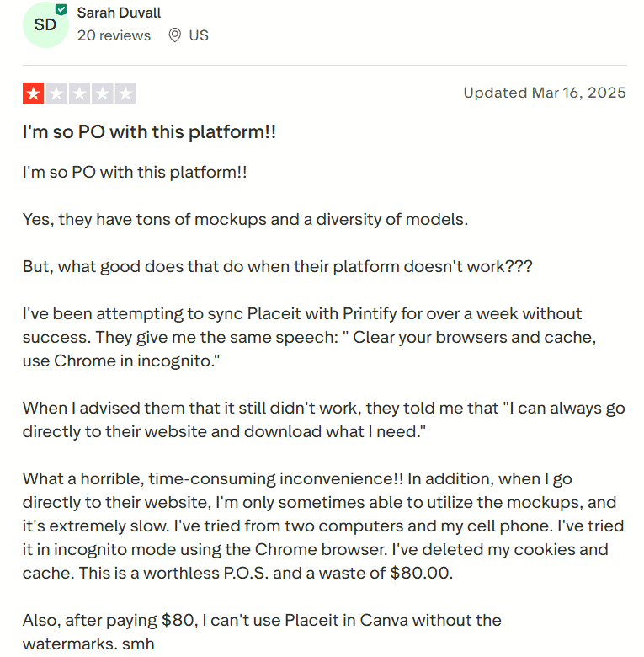This screenshot has height=657, width=644.
Task: Click the "platform doesn't work???" sentence
Action: point(421,267)
